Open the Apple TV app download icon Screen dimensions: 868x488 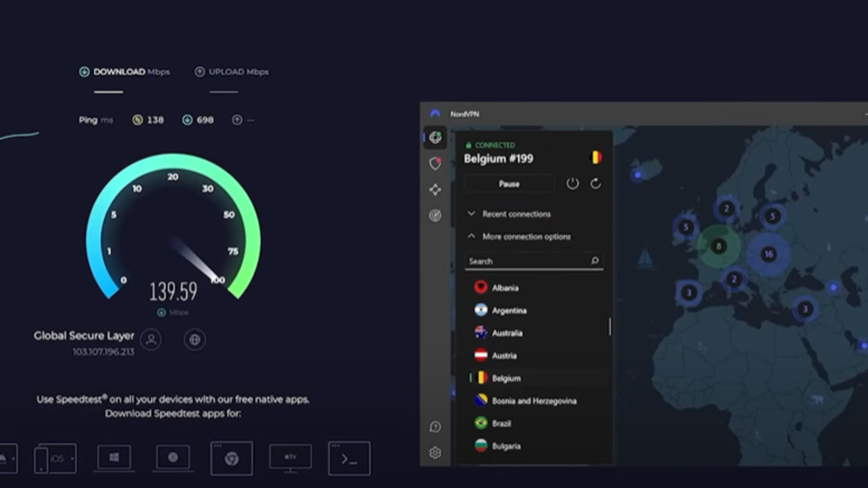tap(291, 458)
